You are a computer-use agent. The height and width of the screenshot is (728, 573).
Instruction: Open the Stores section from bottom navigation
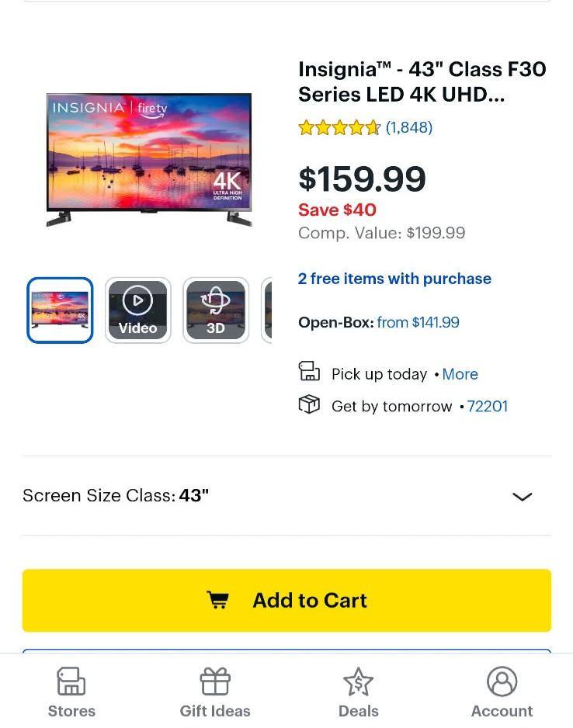(71, 692)
